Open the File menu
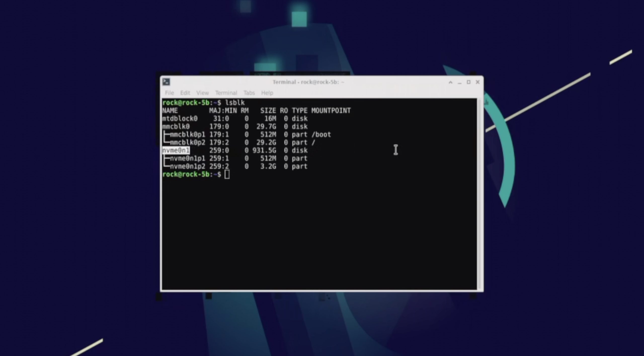The width and height of the screenshot is (644, 356). point(169,93)
